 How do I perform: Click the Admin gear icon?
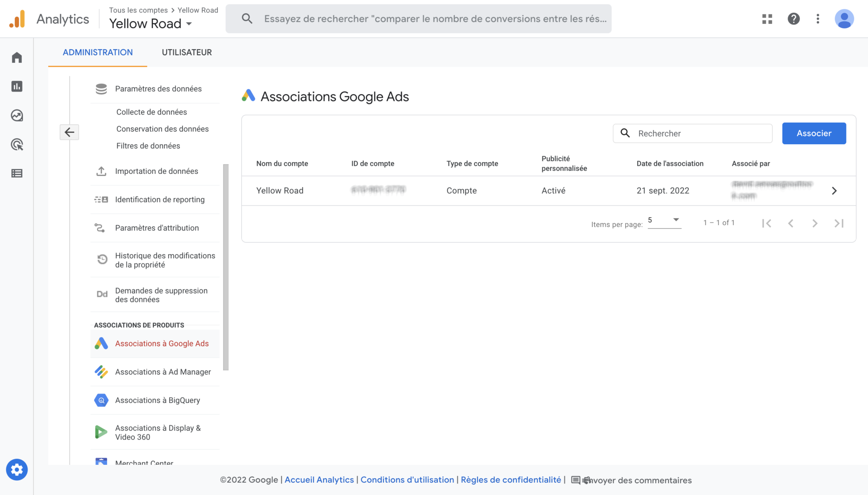click(x=17, y=470)
